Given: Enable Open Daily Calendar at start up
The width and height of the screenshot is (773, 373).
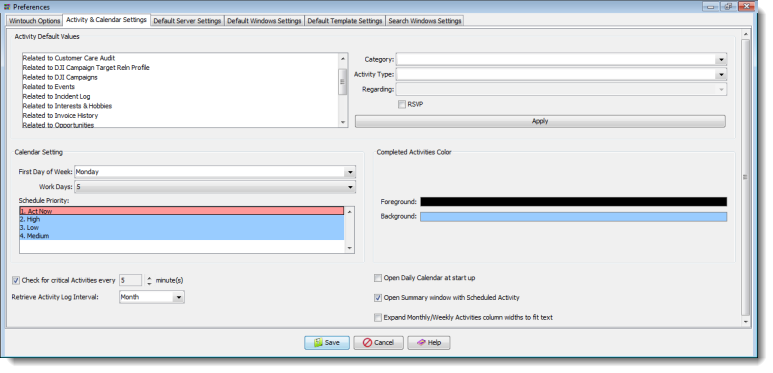Looking at the screenshot, I should click(x=378, y=278).
